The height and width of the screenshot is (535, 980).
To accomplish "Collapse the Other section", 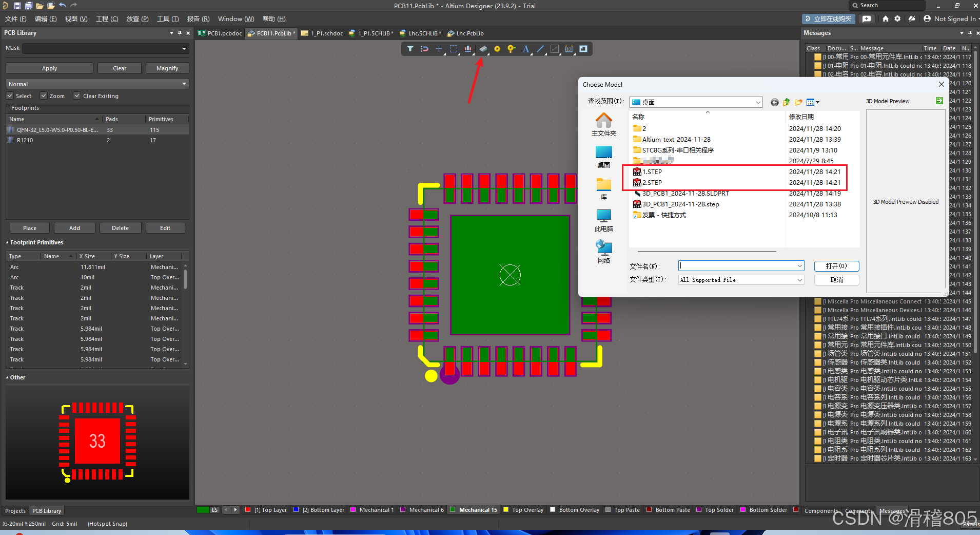I will click(7, 377).
